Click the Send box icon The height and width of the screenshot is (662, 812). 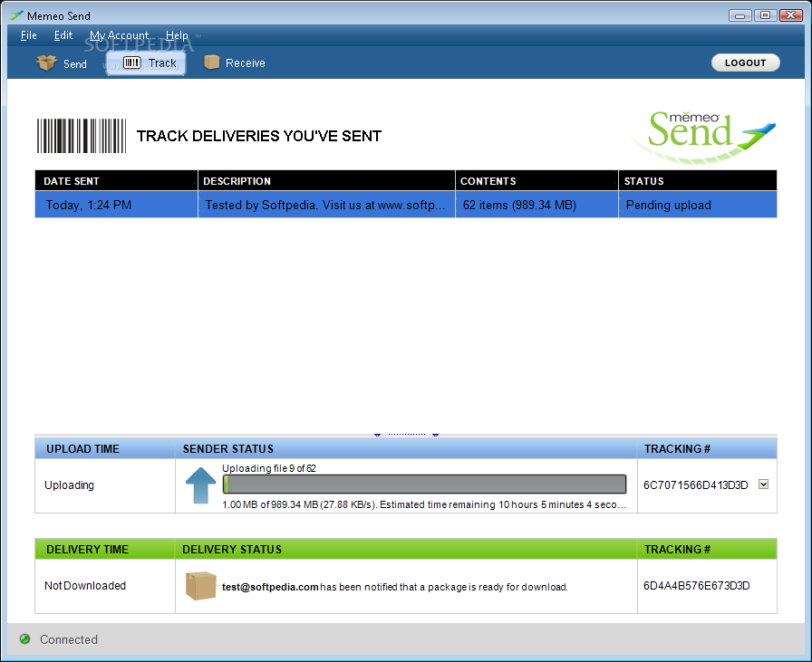click(46, 62)
